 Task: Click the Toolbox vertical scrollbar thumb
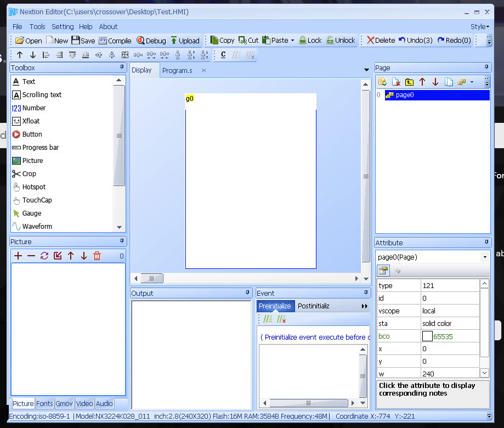click(119, 136)
